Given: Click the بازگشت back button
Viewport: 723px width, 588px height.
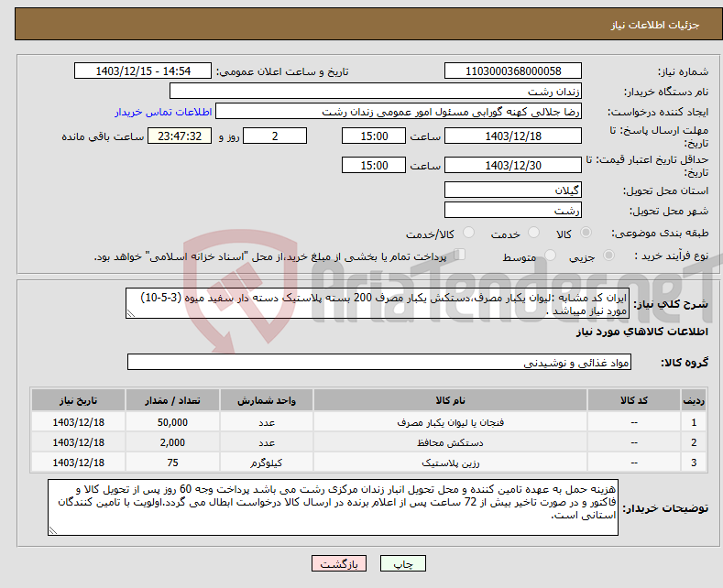Looking at the screenshot, I should click(339, 563).
